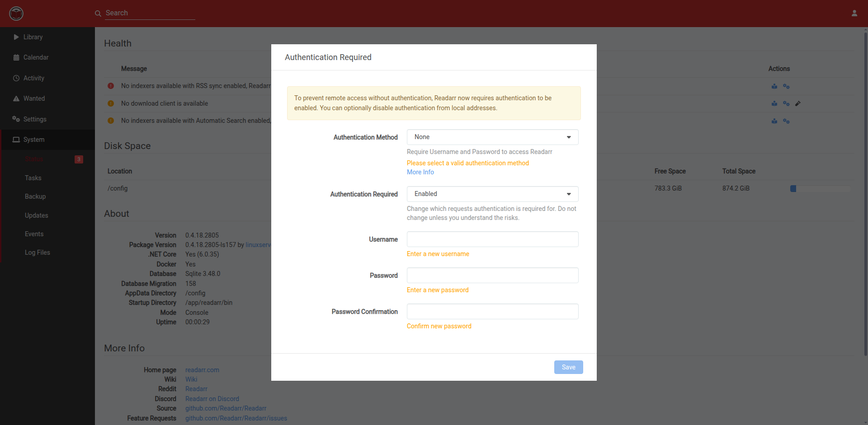Click the search magnifier icon
Screen dimensions: 868x425
click(x=98, y=14)
